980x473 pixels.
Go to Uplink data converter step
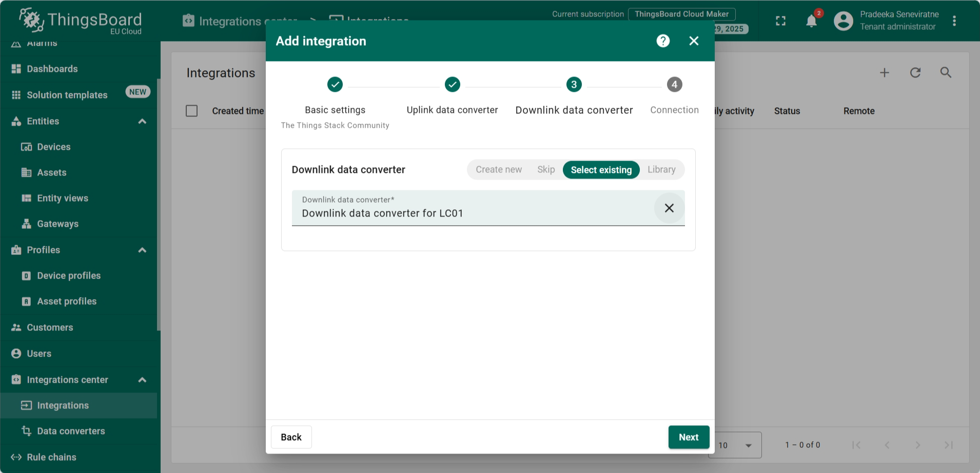(x=452, y=96)
